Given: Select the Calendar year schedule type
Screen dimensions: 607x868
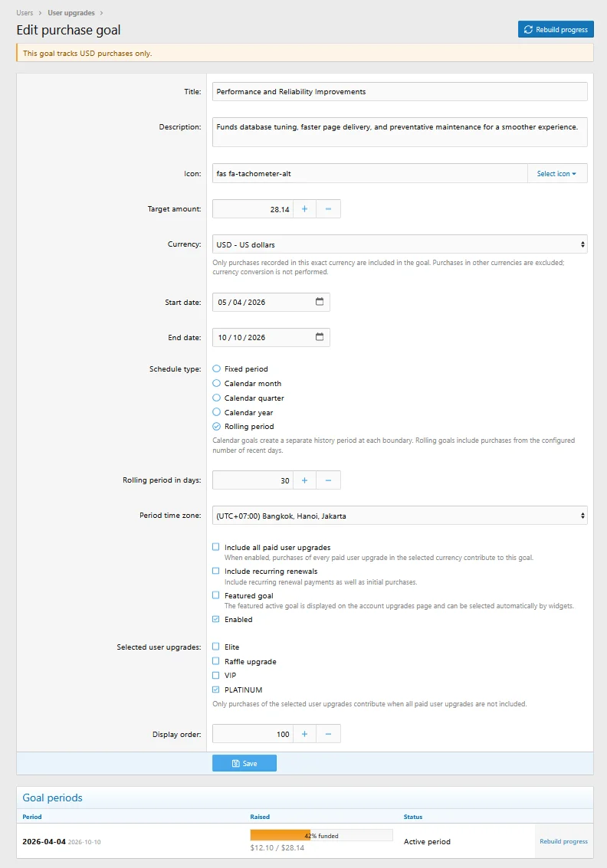Looking at the screenshot, I should [x=217, y=412].
